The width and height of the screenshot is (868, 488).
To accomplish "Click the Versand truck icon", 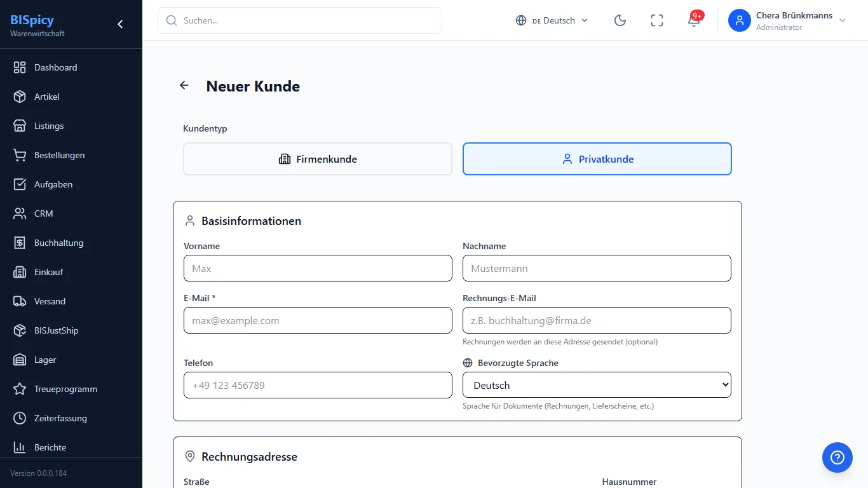I will pyautogui.click(x=20, y=301).
